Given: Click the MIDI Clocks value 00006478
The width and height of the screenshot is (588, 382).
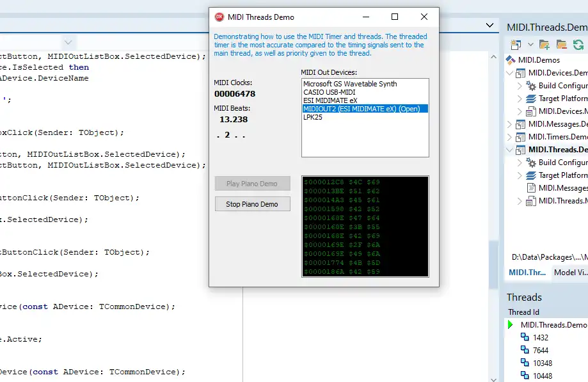Looking at the screenshot, I should pyautogui.click(x=235, y=93).
